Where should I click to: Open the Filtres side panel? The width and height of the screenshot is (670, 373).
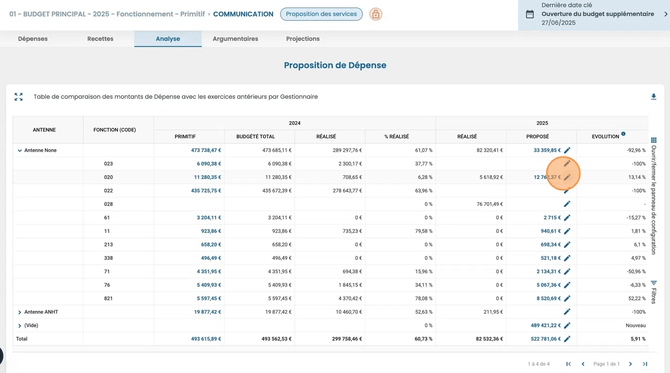[x=654, y=293]
